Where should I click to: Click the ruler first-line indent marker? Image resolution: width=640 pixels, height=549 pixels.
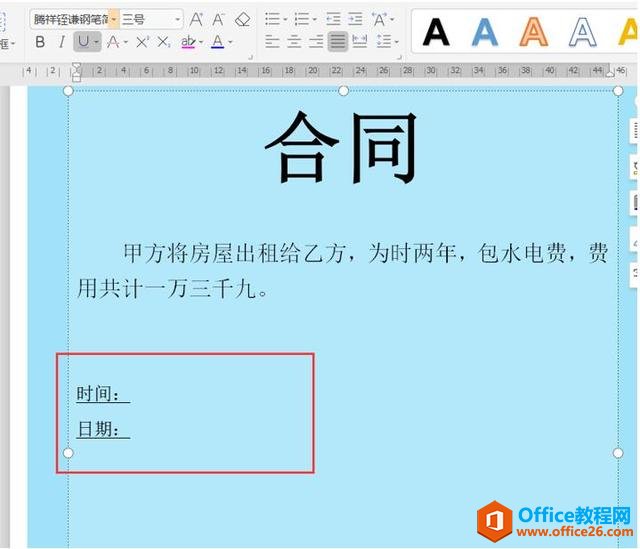point(76,67)
